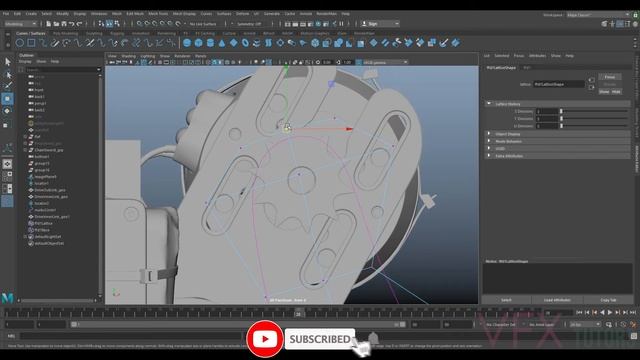This screenshot has width=640, height=360.
Task: Click the Redo arrow in status line
Action: [80, 24]
